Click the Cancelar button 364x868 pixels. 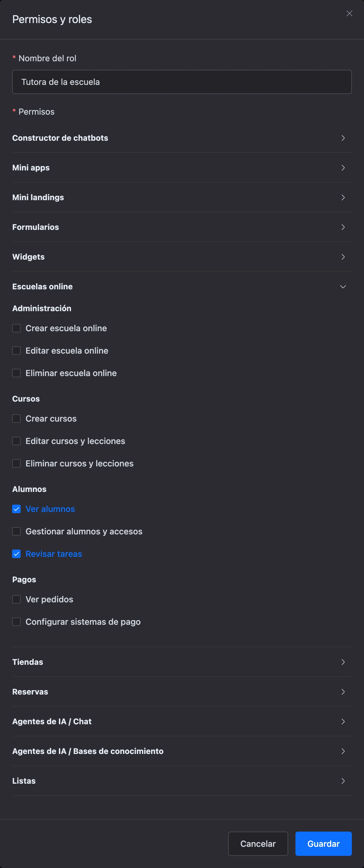pos(258,843)
